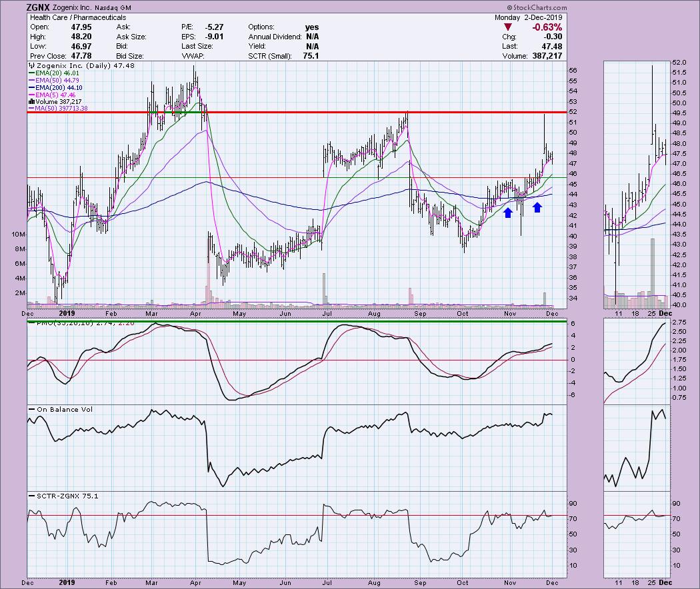The width and height of the screenshot is (700, 589).
Task: Click the ZGNX ticker symbol heading
Action: click(x=38, y=7)
